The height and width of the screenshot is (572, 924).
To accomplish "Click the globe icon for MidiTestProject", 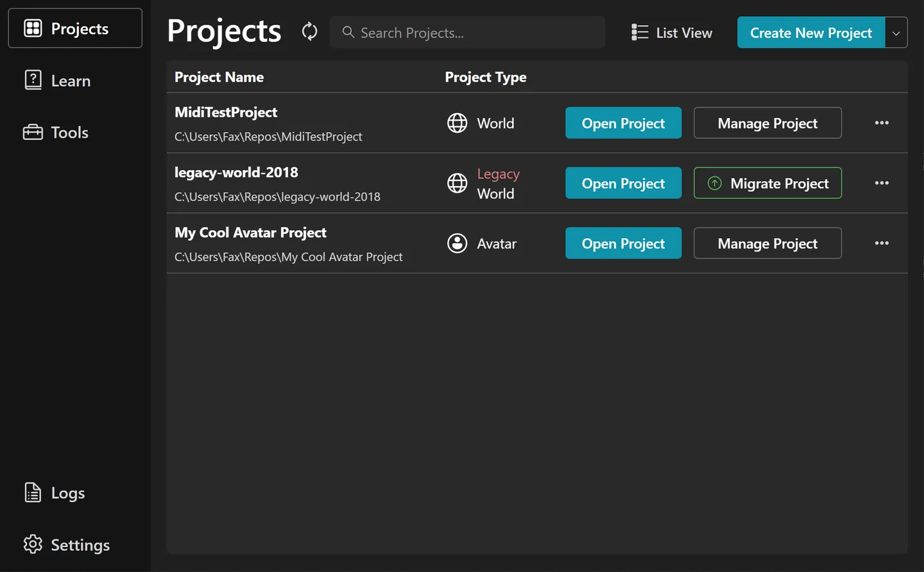I will coord(458,123).
